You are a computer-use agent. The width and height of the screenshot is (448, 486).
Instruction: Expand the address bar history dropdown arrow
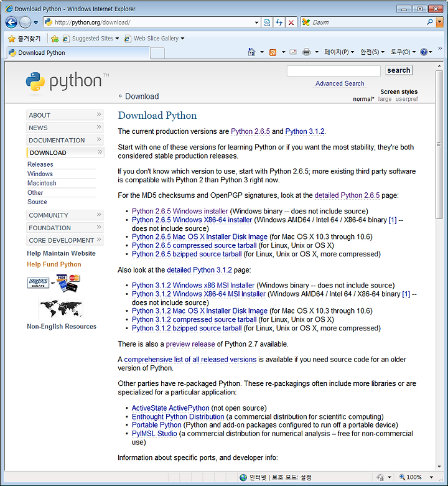coord(256,22)
